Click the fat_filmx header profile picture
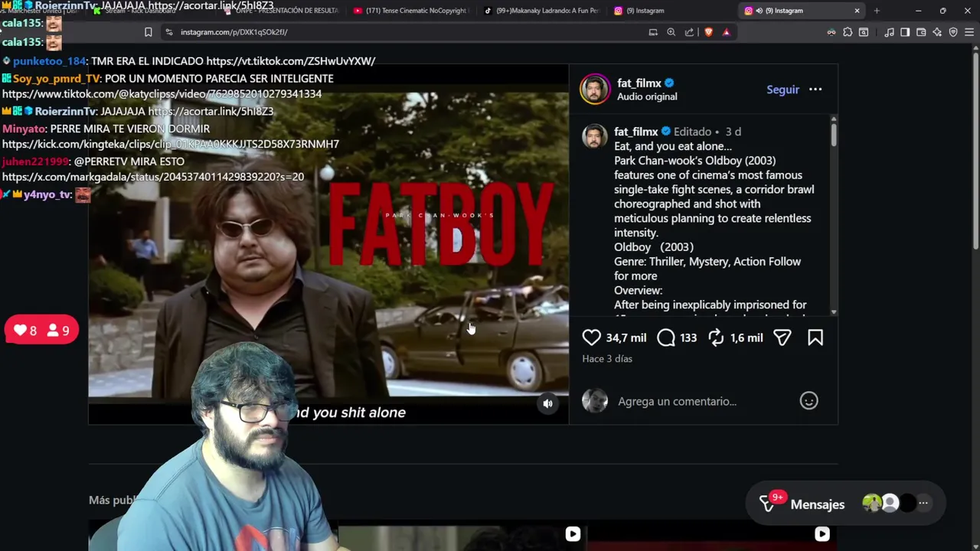The width and height of the screenshot is (980, 551). (595, 89)
